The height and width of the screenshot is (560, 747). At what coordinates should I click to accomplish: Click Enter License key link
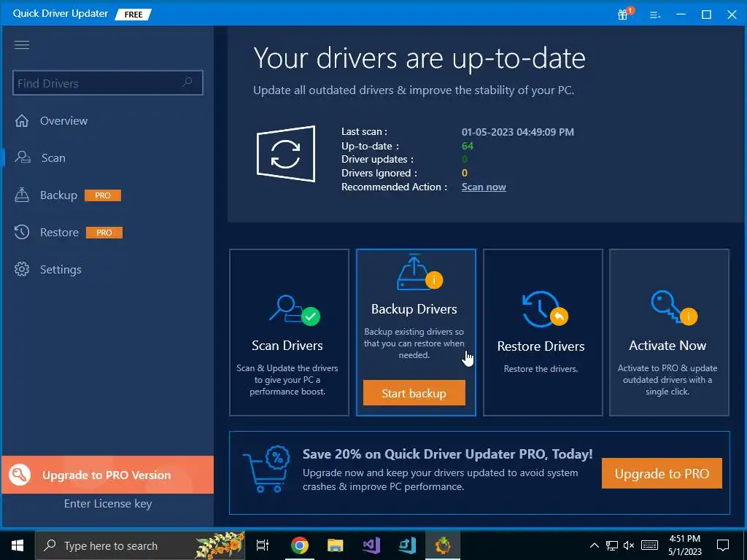pyautogui.click(x=108, y=503)
